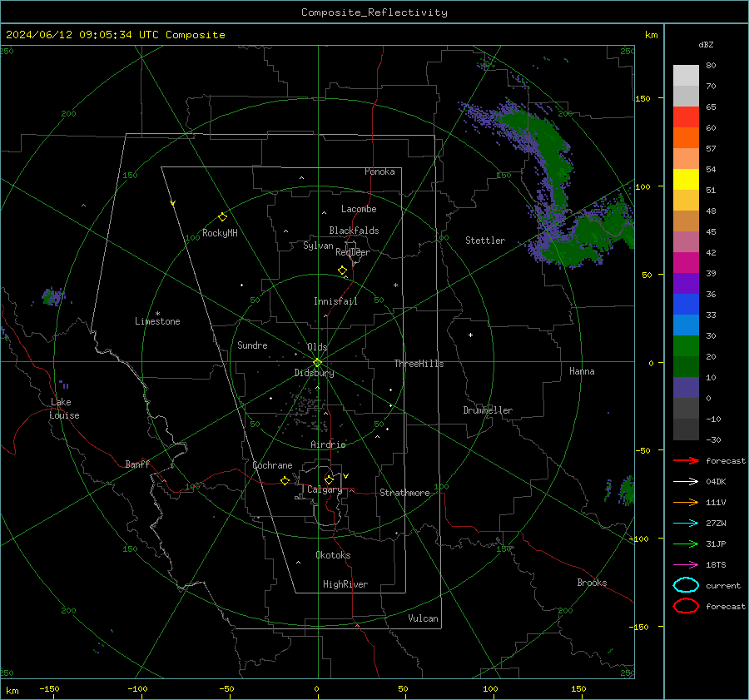Pick the light blue 30 dBZ color swatch
This screenshot has height=700, width=749.
(x=686, y=325)
